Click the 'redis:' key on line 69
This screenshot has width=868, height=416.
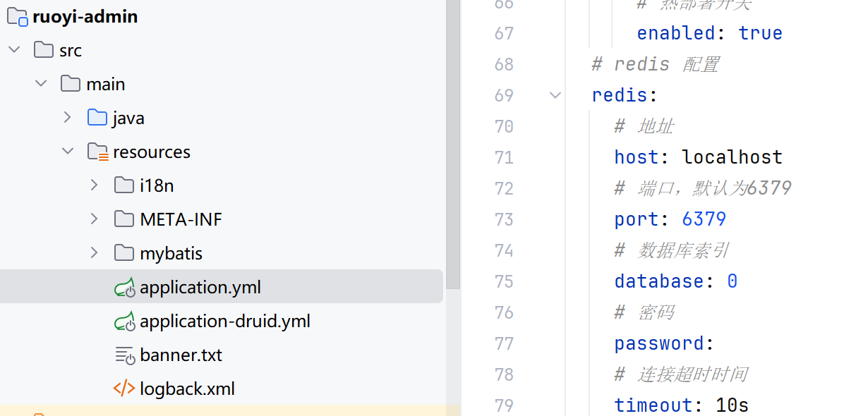(x=625, y=95)
